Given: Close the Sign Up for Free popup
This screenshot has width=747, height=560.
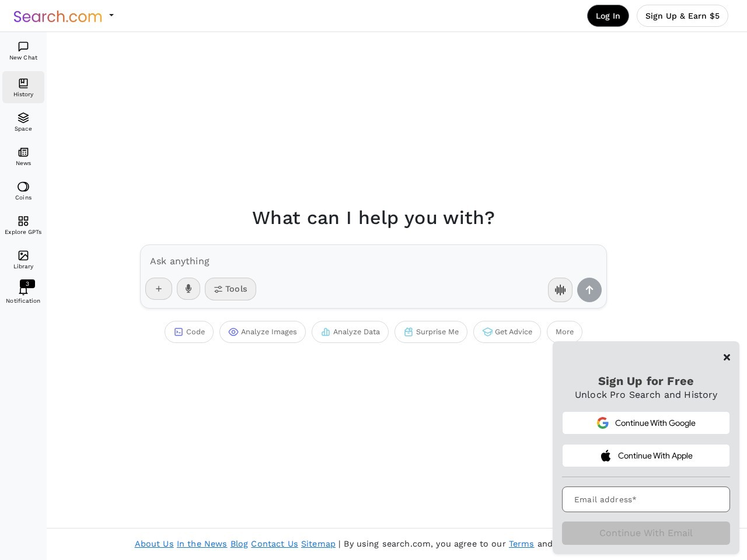Looking at the screenshot, I should [727, 357].
